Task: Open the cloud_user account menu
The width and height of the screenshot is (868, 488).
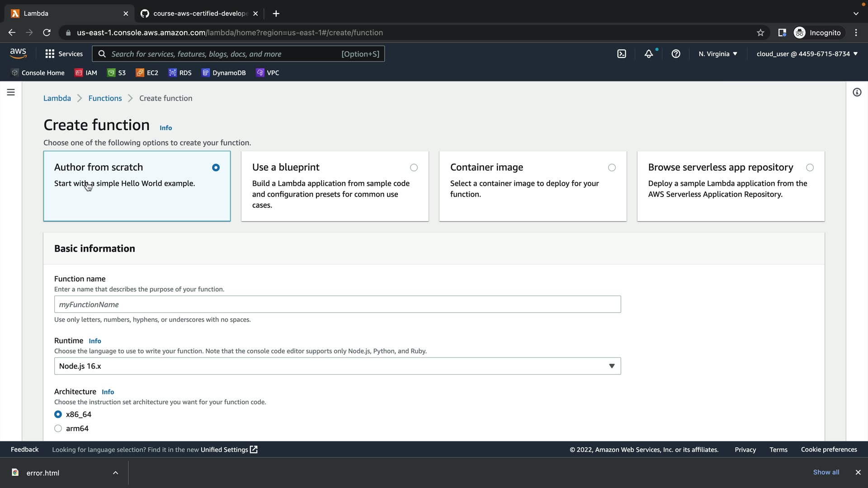Action: (807, 54)
